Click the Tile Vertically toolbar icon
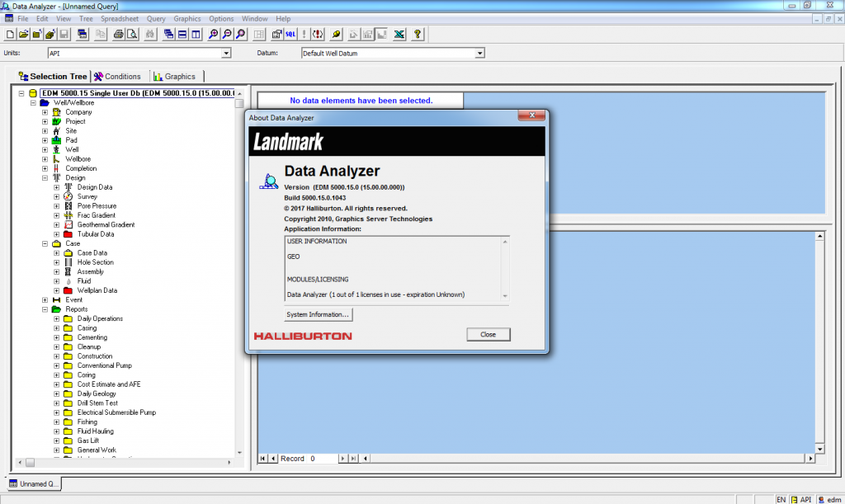Image resolution: width=845 pixels, height=504 pixels. (196, 35)
